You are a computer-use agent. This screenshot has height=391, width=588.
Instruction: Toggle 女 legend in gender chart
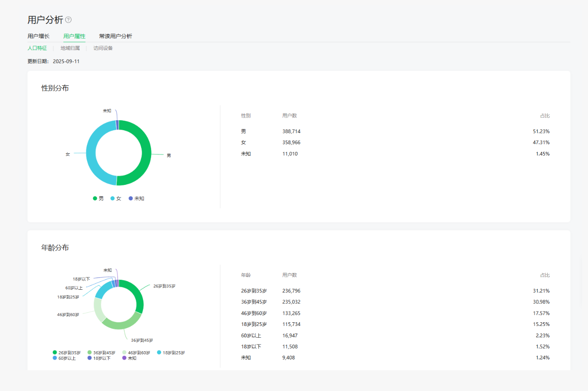click(x=116, y=198)
